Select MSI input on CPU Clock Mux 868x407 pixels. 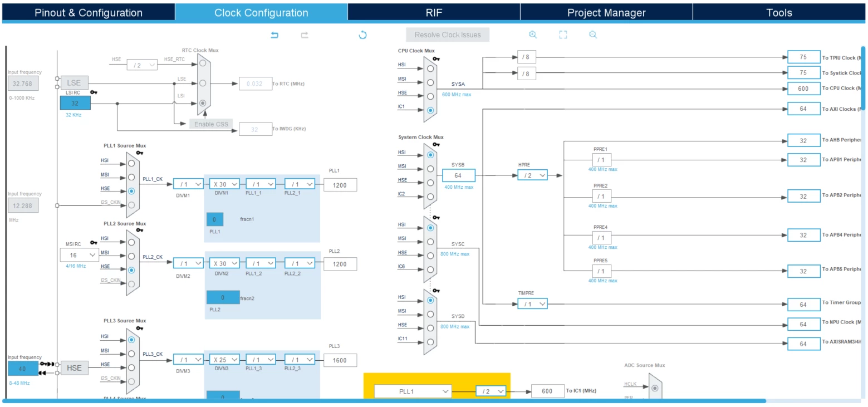430,82
